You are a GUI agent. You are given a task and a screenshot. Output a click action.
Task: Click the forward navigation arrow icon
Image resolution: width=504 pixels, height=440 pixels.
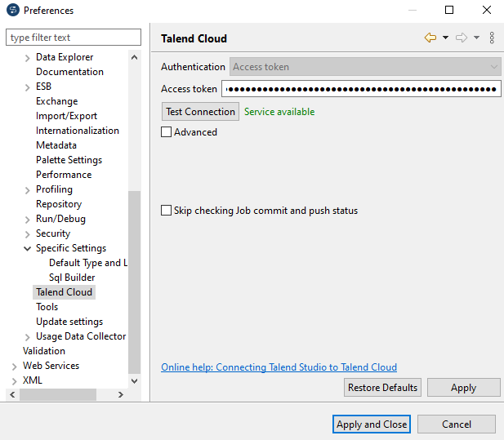point(462,38)
